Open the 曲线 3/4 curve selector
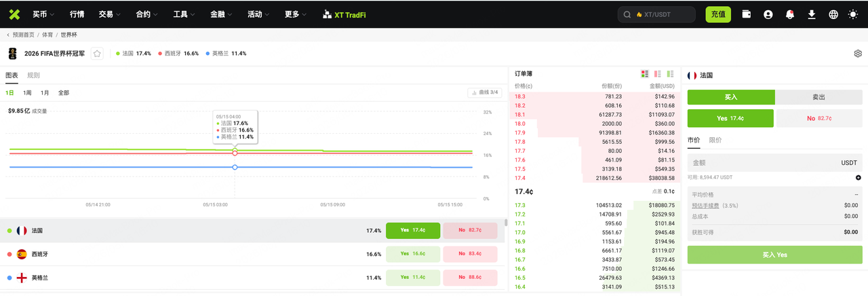Screen dimensions: 868x296 coord(485,92)
